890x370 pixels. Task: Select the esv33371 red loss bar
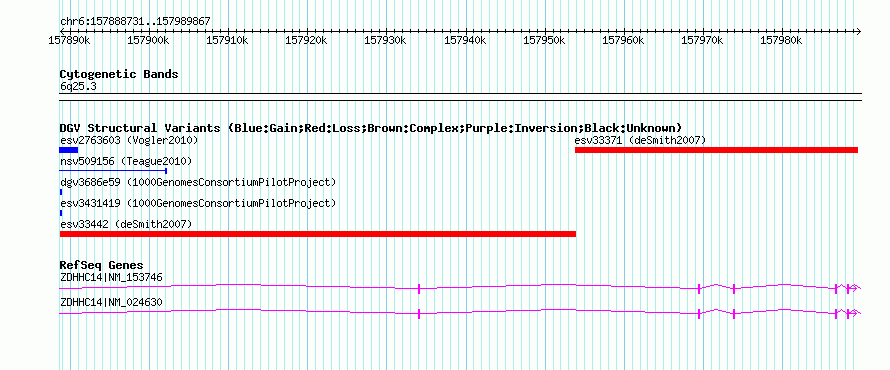716,150
